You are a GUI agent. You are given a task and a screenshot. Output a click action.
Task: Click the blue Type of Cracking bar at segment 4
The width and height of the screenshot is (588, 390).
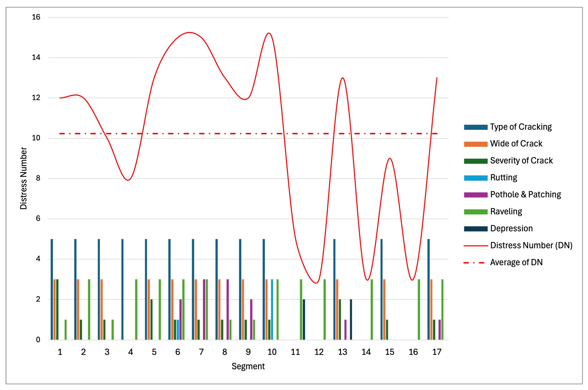click(x=122, y=289)
